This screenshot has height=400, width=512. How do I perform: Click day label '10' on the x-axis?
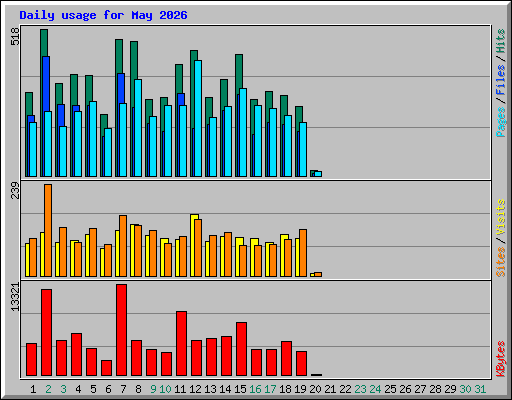pos(165,389)
